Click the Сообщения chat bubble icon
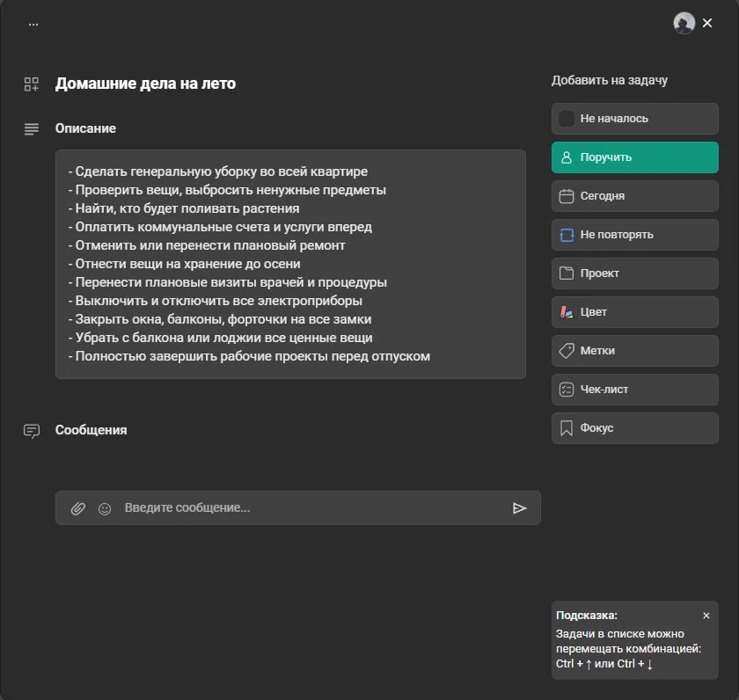The width and height of the screenshot is (739, 700). pos(32,431)
